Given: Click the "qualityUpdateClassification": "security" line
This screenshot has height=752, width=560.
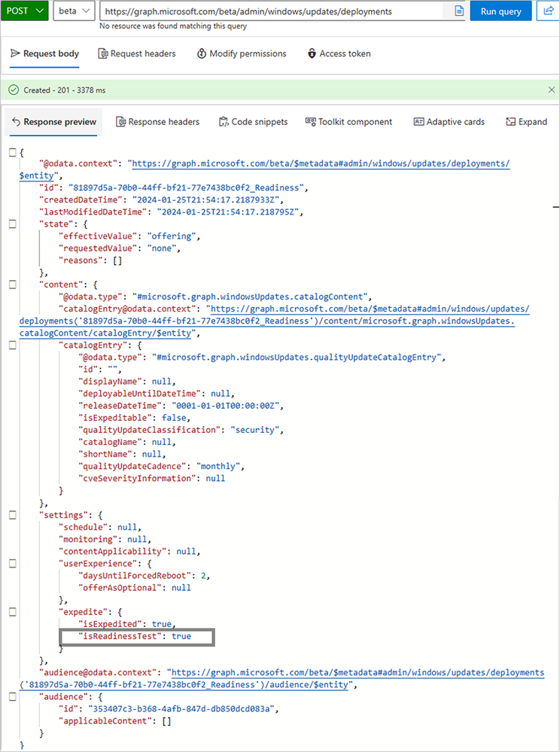Looking at the screenshot, I should (x=181, y=430).
